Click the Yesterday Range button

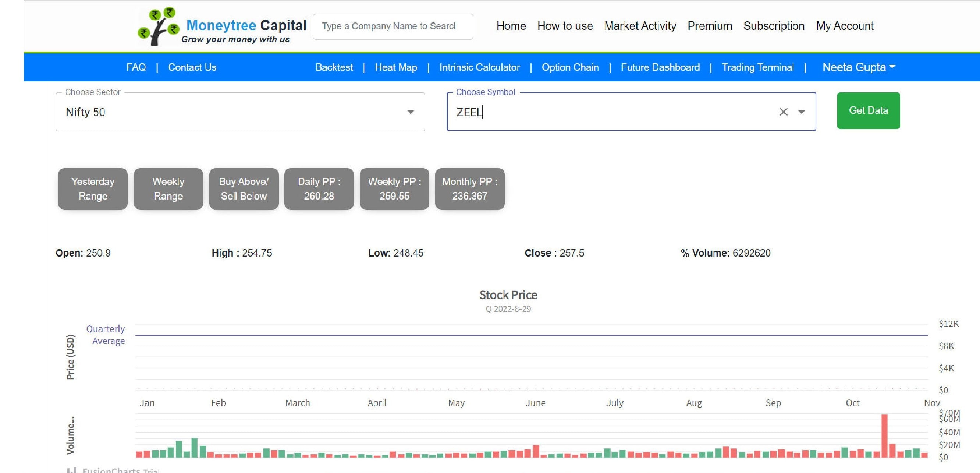point(93,189)
